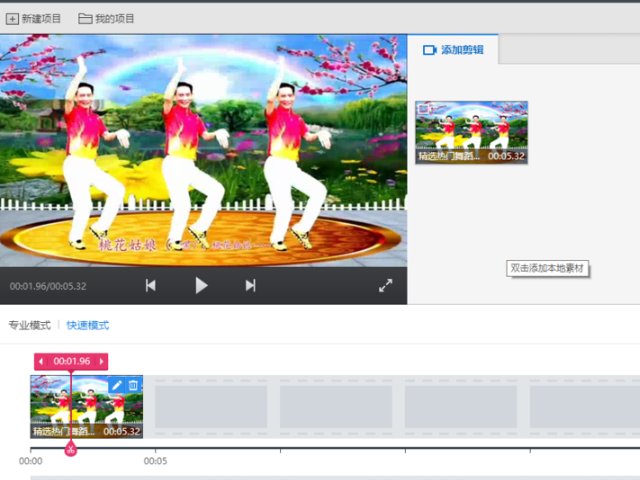Switch to the 添加剪辑 tab
The width and height of the screenshot is (640, 480).
pyautogui.click(x=453, y=49)
